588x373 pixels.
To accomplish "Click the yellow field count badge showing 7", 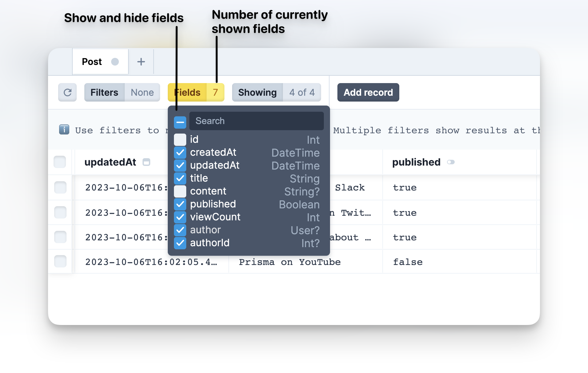I will [x=215, y=92].
